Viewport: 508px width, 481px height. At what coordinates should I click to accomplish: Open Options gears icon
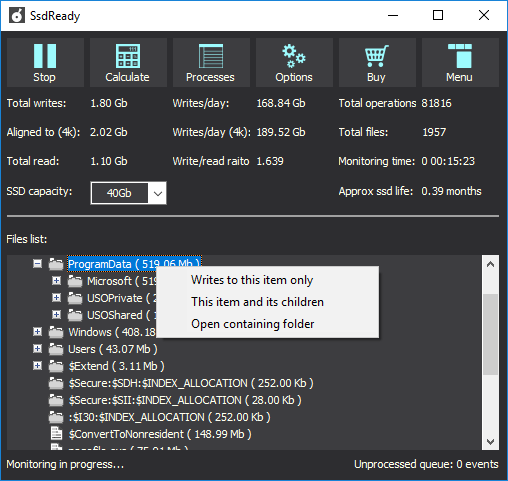point(294,56)
